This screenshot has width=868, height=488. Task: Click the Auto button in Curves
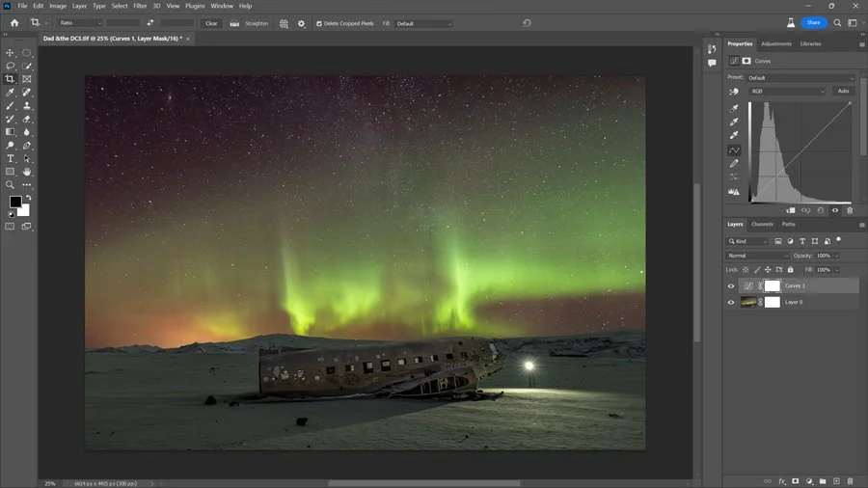pyautogui.click(x=843, y=91)
